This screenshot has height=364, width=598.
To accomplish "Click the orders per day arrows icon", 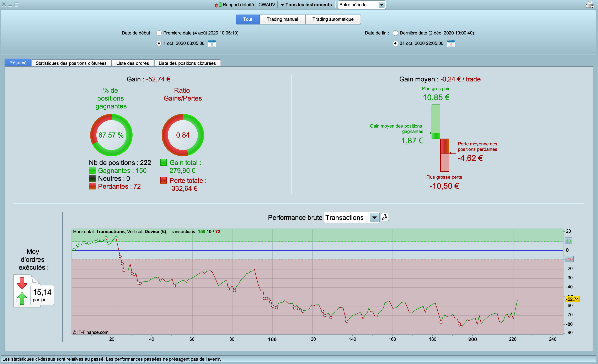I will pos(22,291).
